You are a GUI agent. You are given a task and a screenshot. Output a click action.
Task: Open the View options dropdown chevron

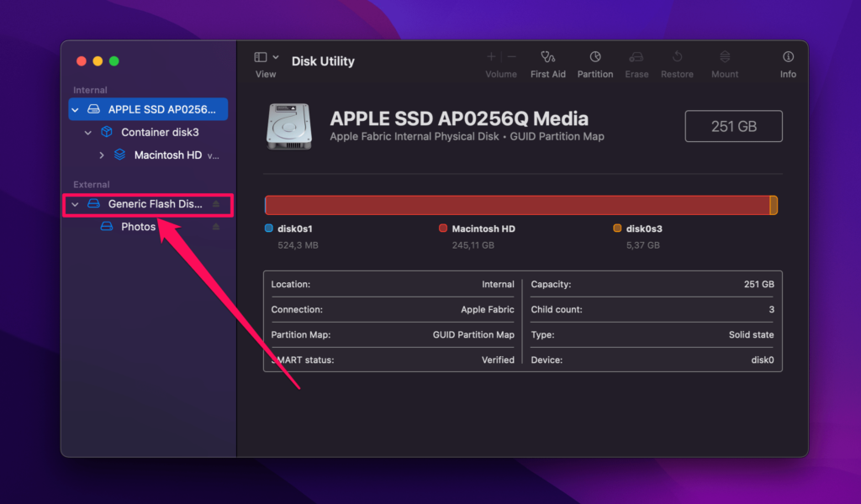pos(276,57)
